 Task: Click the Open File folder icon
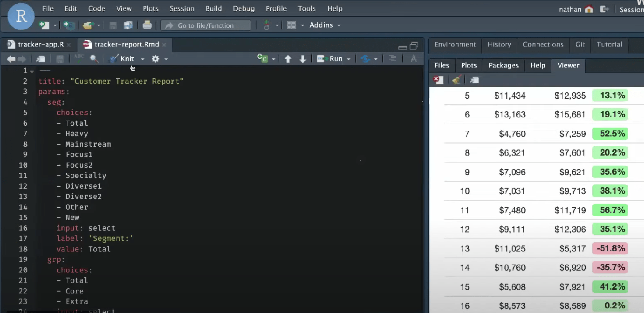coord(88,25)
